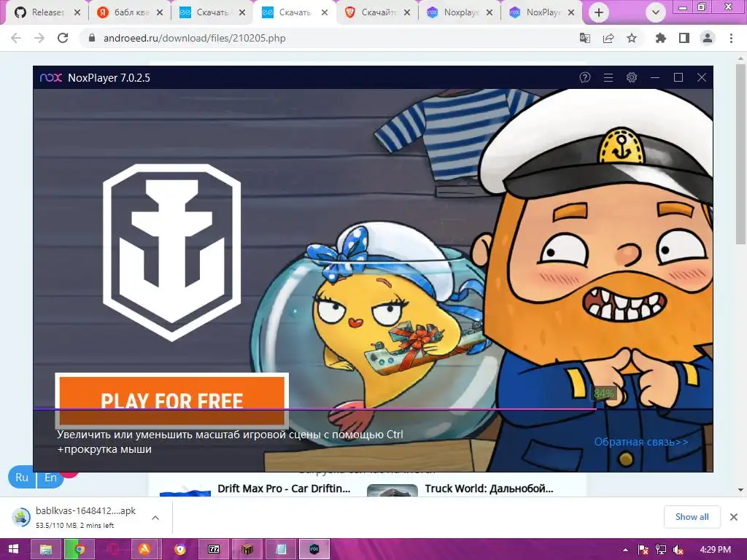Open Windows Start button
Image resolution: width=747 pixels, height=560 pixels.
(13, 549)
